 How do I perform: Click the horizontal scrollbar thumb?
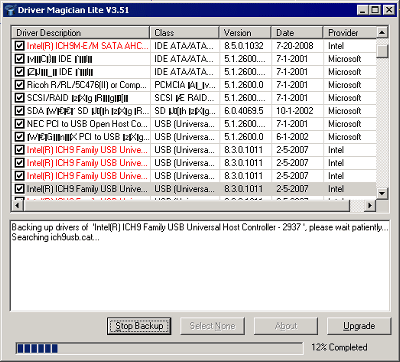point(186,206)
